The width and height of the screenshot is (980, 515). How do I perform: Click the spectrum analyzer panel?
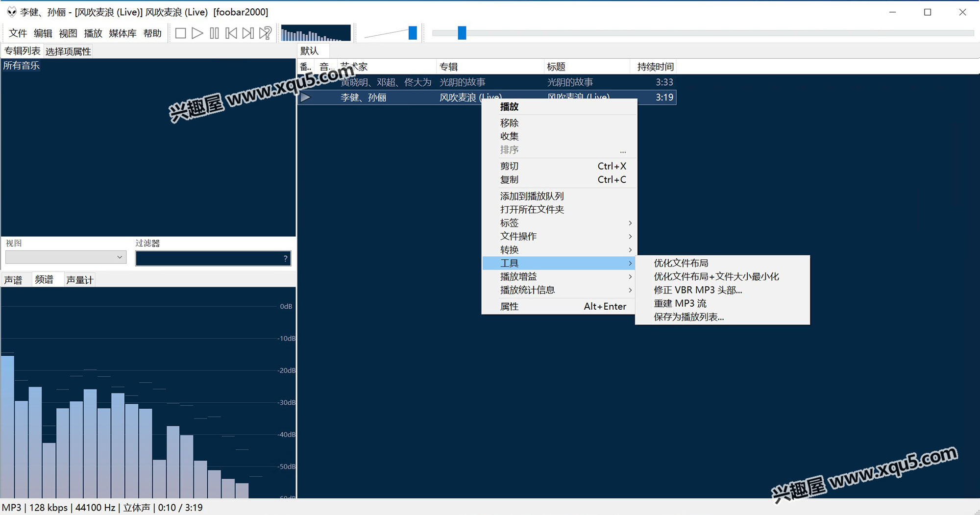(x=148, y=393)
